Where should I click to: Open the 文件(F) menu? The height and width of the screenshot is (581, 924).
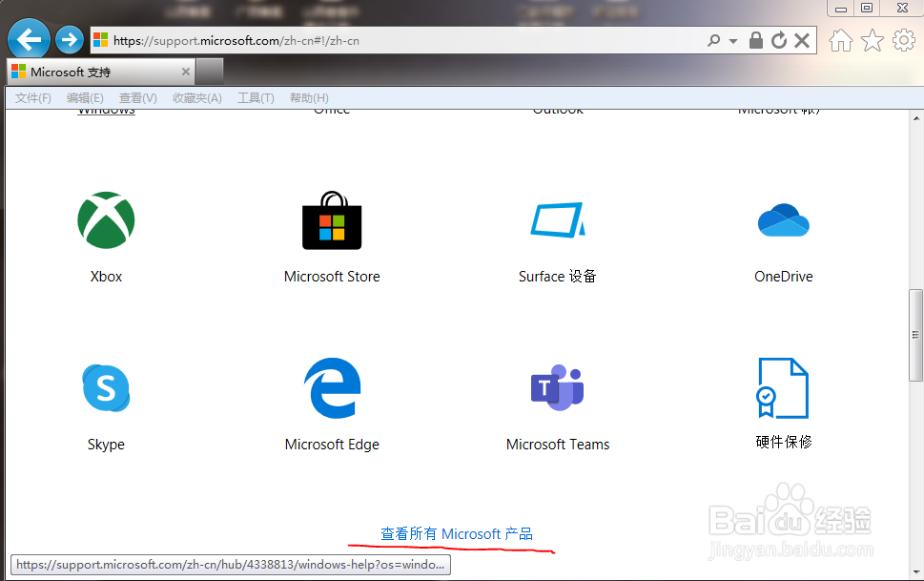click(x=33, y=98)
